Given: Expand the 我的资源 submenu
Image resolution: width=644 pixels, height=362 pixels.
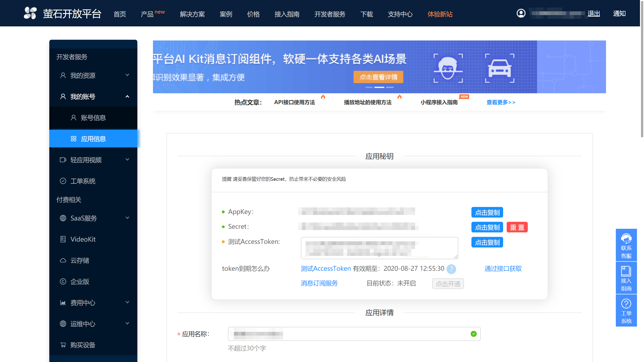Looking at the screenshot, I should pos(83,75).
